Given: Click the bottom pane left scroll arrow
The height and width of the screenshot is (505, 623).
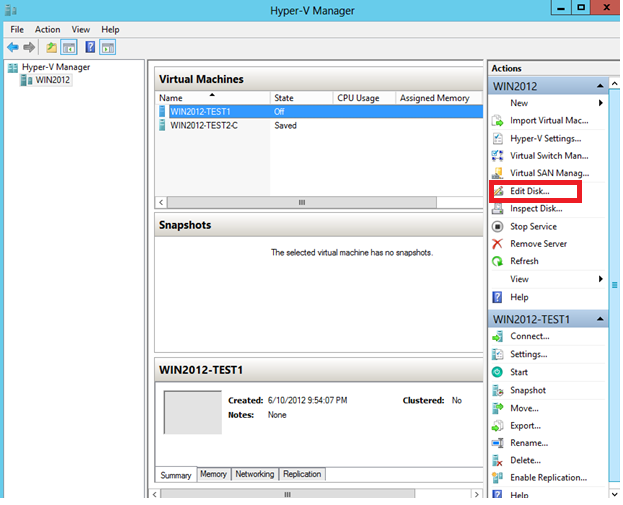Looking at the screenshot, I should coord(155,495).
